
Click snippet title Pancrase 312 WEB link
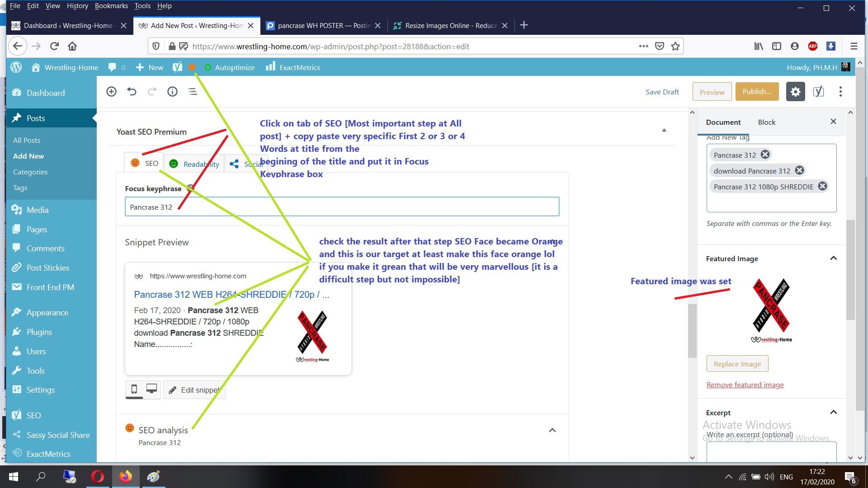[231, 295]
